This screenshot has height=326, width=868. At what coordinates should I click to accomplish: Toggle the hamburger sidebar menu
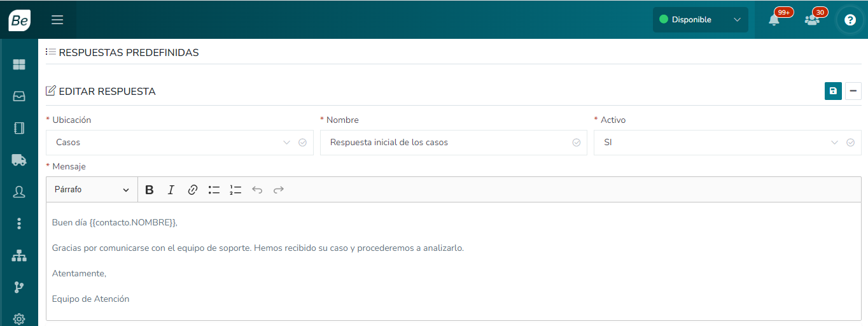57,20
